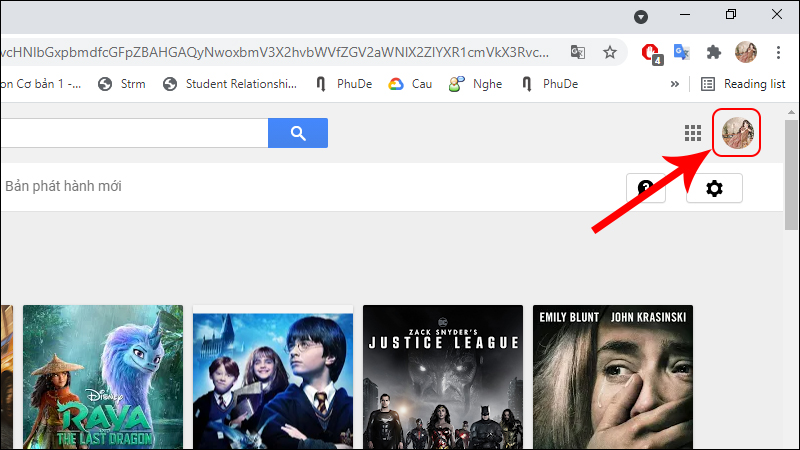800x450 pixels.
Task: Click the scrollbar up arrow
Action: (x=791, y=112)
